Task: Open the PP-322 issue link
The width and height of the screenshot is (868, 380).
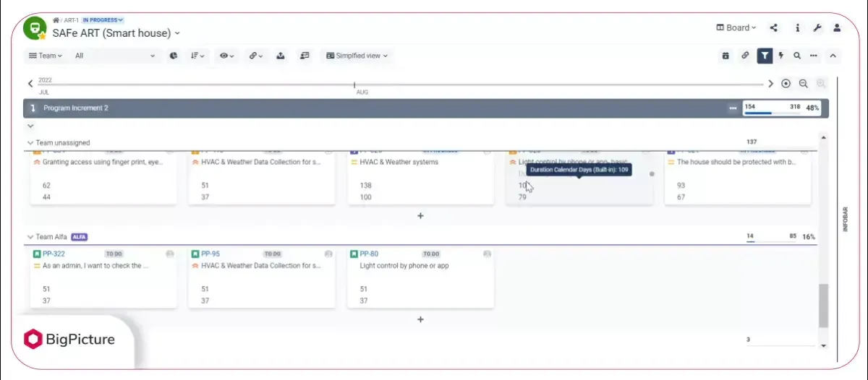Action: tap(54, 254)
